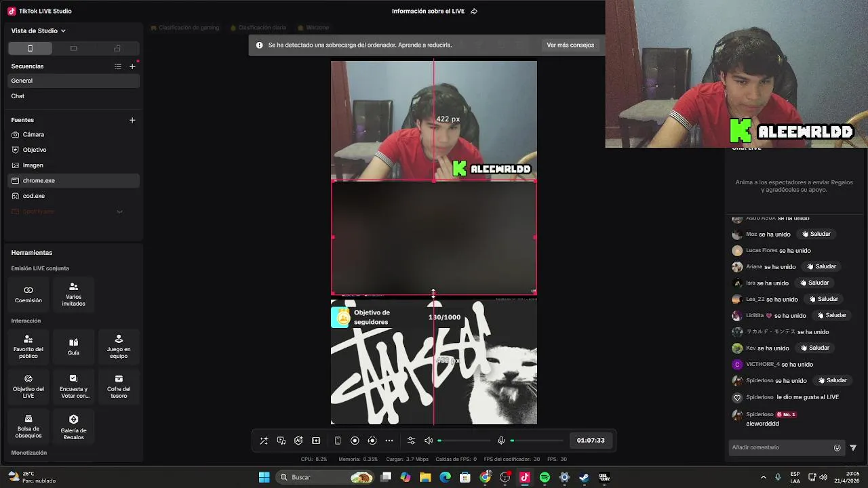868x488 pixels.
Task: Select the General sequence
Action: click(73, 81)
